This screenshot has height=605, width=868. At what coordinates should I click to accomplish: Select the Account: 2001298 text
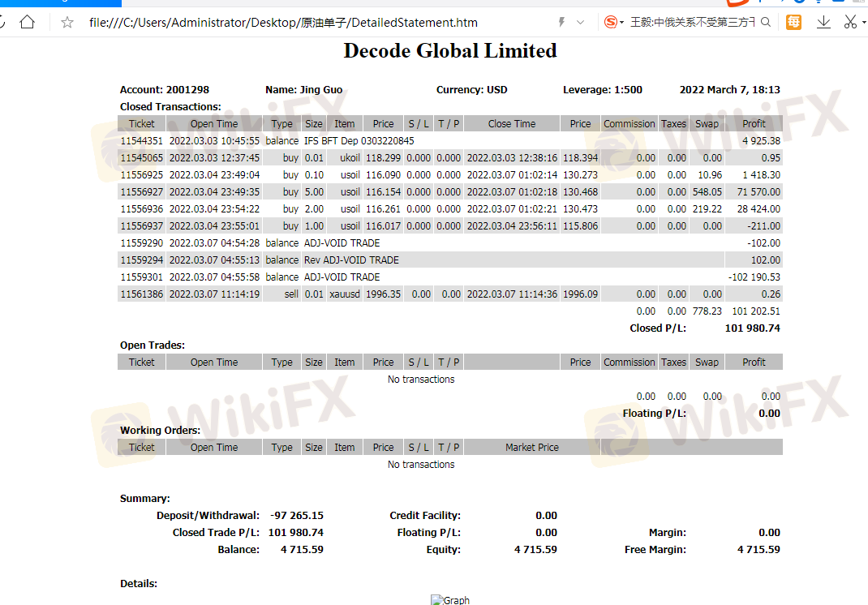pos(165,90)
